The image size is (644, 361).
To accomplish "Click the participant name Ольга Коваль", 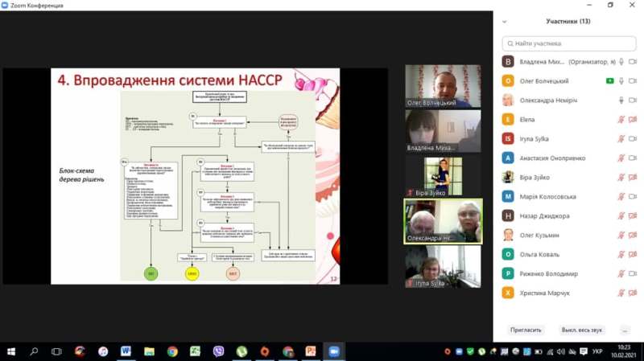I will (539, 255).
